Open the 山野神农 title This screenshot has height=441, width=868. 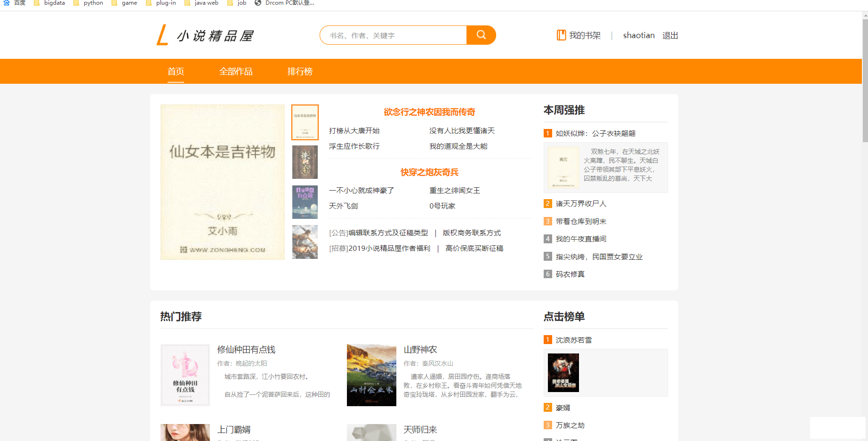[420, 350]
